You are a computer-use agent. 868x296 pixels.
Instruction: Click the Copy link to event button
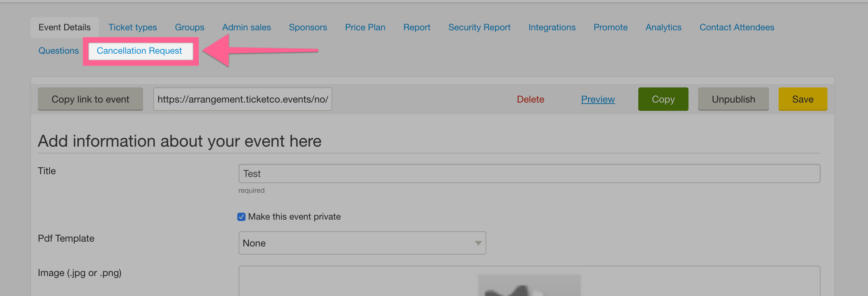coord(90,99)
